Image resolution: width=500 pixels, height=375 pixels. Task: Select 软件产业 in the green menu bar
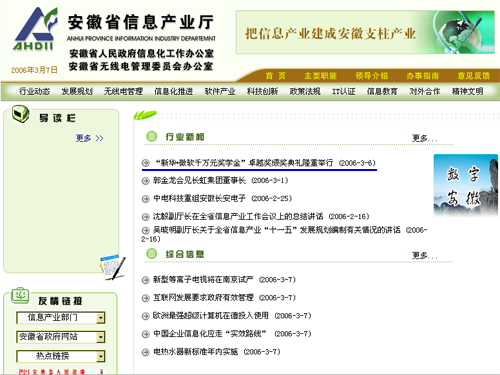[220, 91]
